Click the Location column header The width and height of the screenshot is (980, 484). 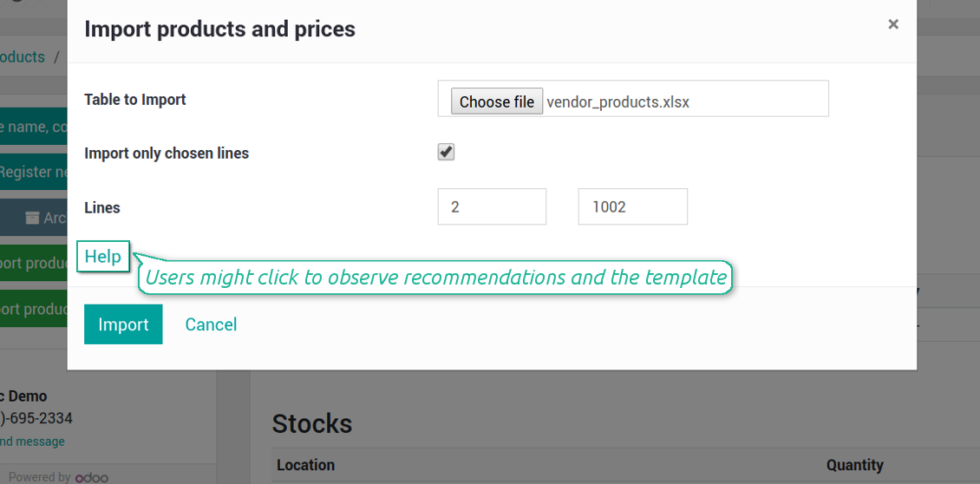305,465
